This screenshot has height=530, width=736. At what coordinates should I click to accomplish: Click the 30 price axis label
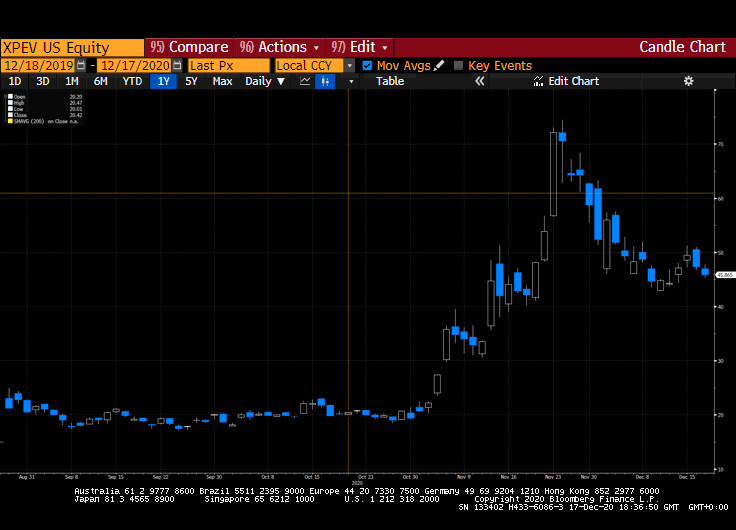click(721, 361)
